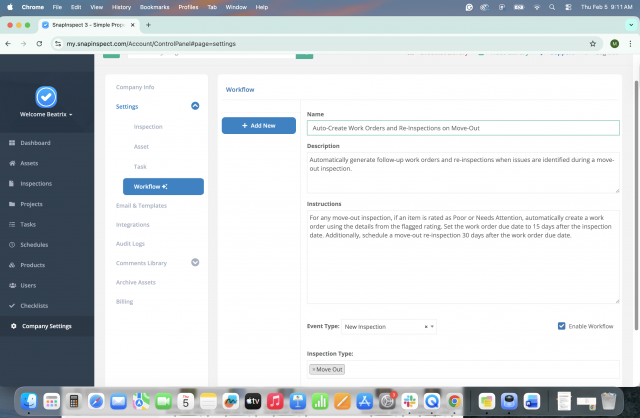Click the SnapInspect checkmark logo

point(46,97)
